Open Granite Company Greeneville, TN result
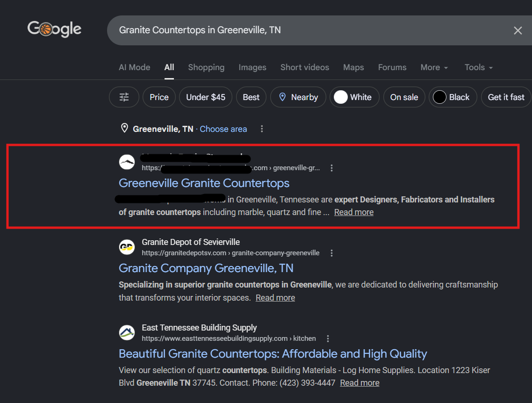This screenshot has height=403, width=532. pos(206,268)
